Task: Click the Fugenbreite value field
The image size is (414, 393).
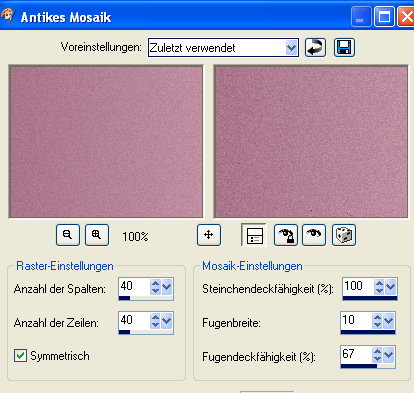Action: point(356,320)
